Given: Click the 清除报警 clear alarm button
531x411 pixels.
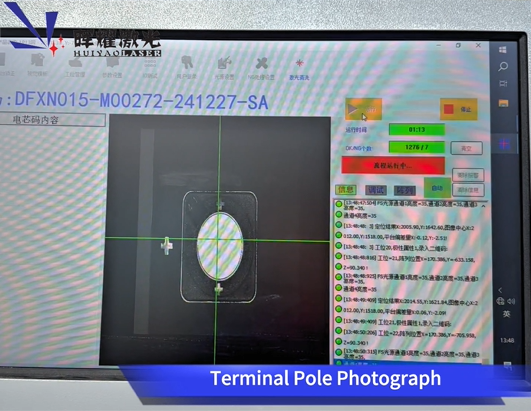Looking at the screenshot, I should coord(468,175).
